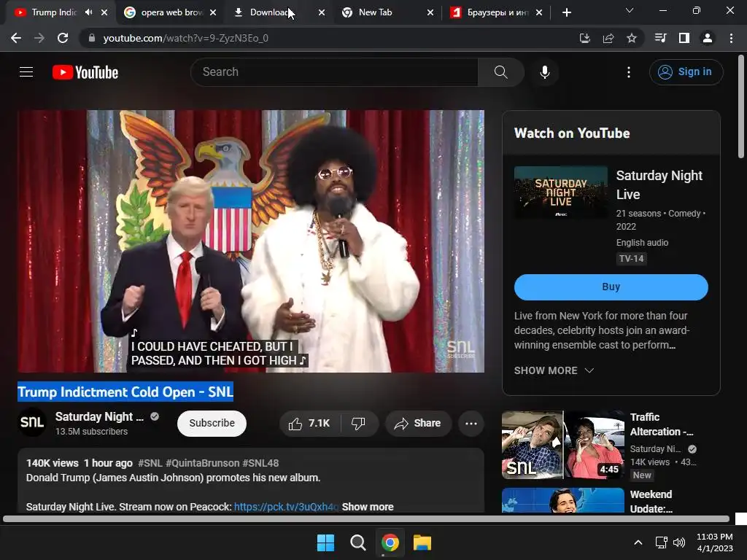Show hidden tray icons chevron

tap(638, 542)
